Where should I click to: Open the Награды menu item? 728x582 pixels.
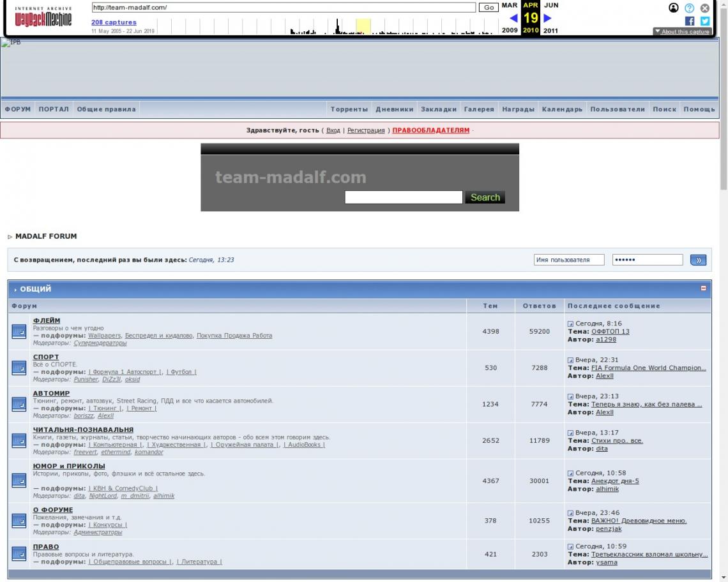point(518,109)
